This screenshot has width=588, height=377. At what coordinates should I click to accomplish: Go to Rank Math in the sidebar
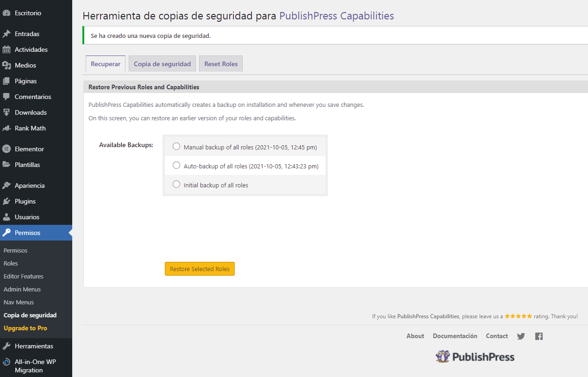tap(30, 128)
